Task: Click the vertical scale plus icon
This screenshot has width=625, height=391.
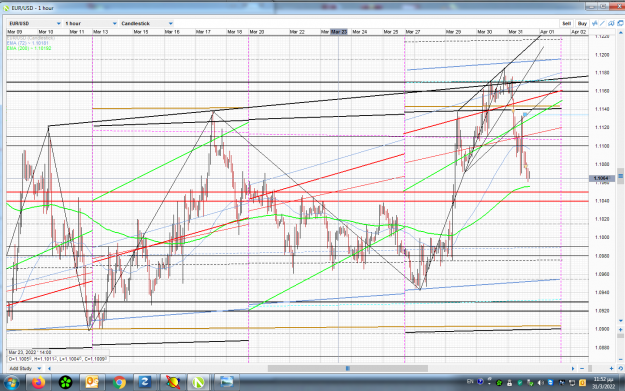Action: tap(621, 330)
